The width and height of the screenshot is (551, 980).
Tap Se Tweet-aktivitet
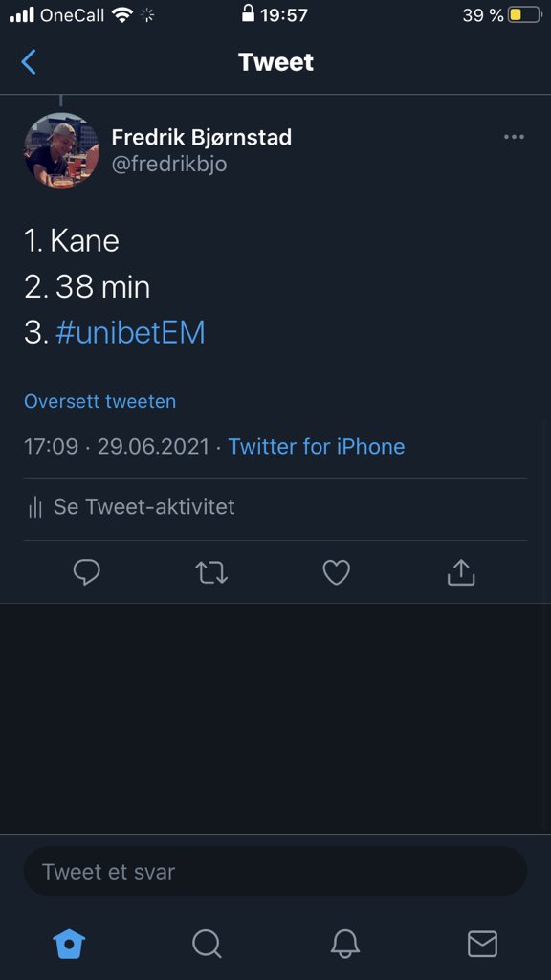click(x=144, y=506)
